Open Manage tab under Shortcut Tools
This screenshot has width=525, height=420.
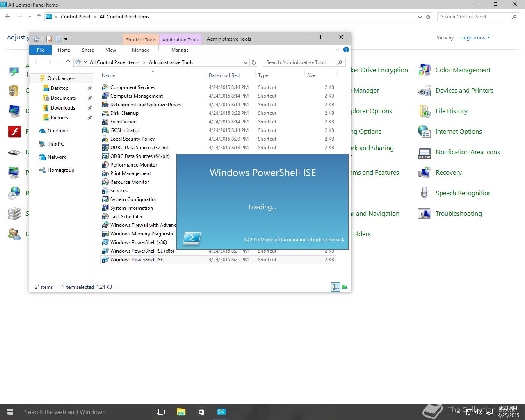pyautogui.click(x=141, y=50)
